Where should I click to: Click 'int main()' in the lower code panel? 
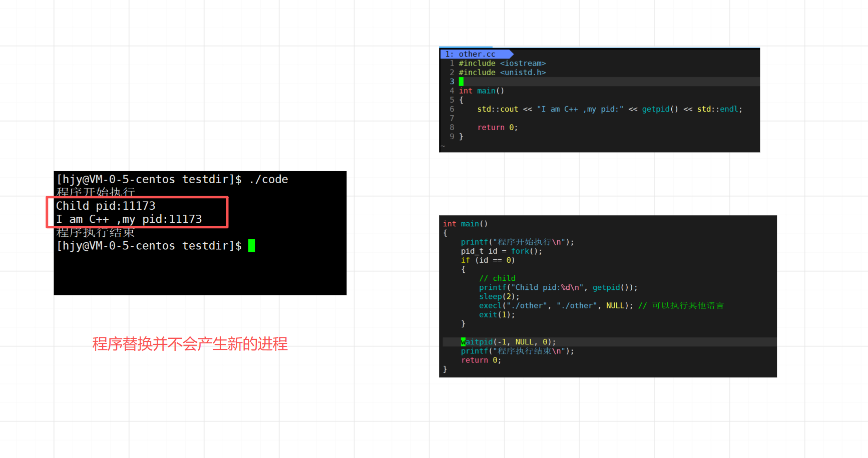465,224
